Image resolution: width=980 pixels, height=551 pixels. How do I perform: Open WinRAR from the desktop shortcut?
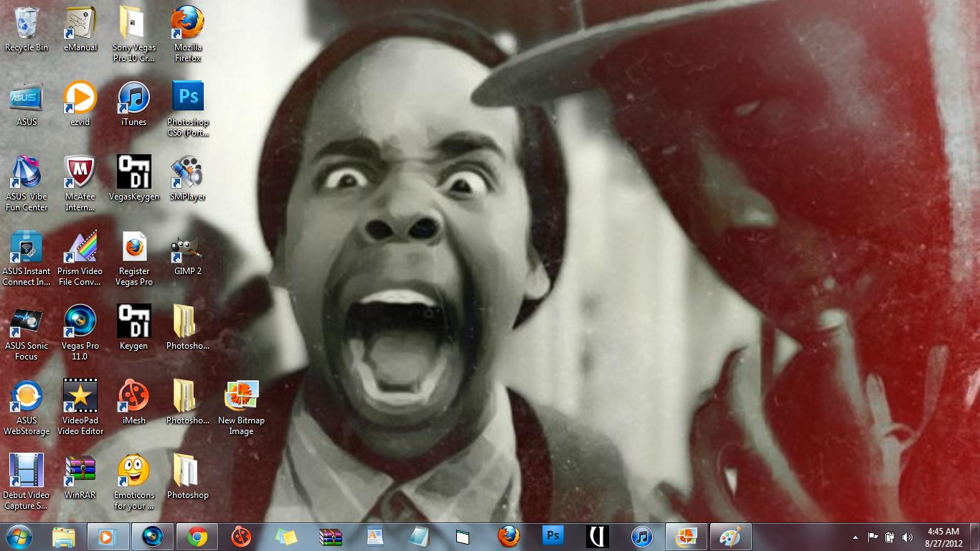pos(80,477)
